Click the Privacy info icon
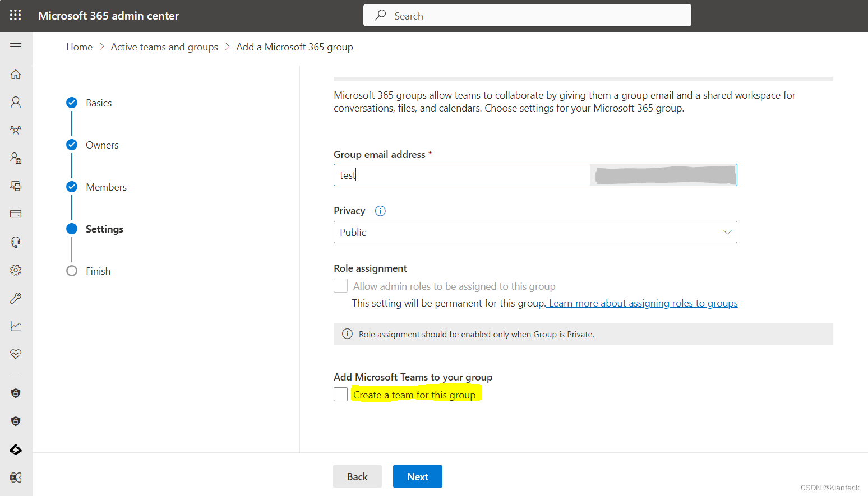 pyautogui.click(x=380, y=211)
